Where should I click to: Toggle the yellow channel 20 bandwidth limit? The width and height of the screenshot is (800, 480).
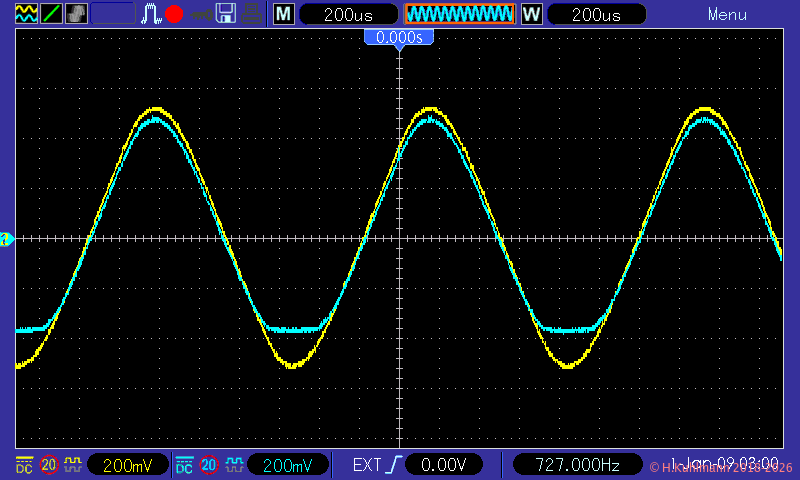(49, 465)
